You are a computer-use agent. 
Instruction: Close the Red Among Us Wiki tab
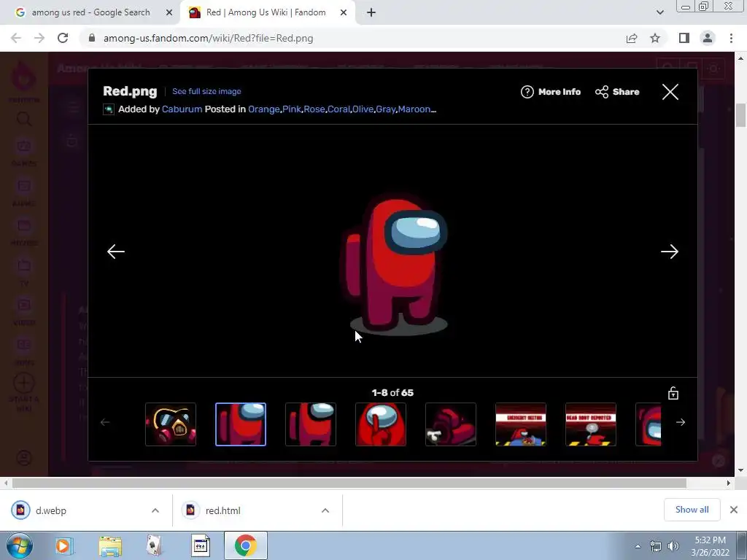pyautogui.click(x=344, y=13)
